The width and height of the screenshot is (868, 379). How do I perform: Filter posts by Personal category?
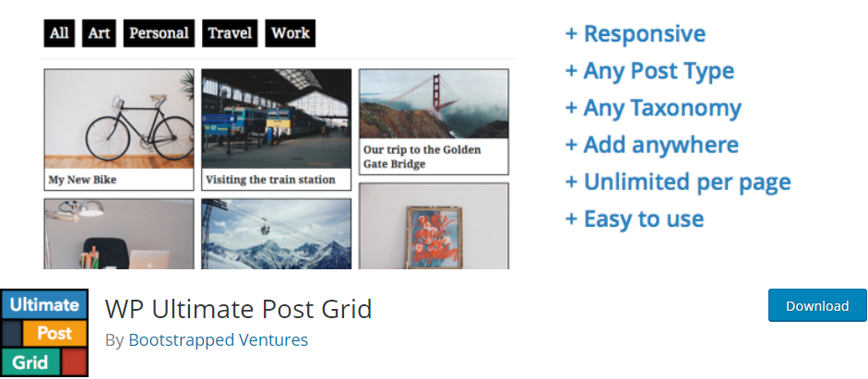pyautogui.click(x=159, y=33)
